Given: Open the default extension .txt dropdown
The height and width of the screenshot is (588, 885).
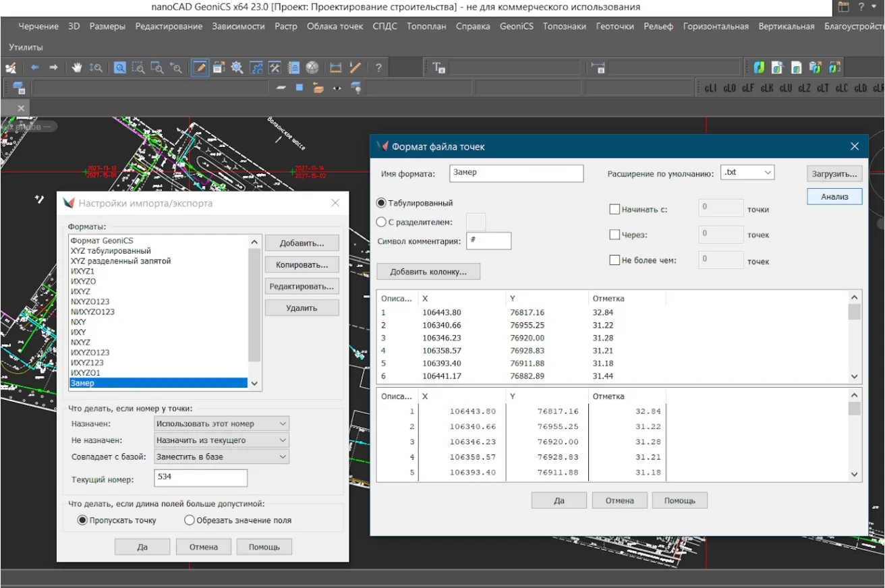Looking at the screenshot, I should pos(747,173).
